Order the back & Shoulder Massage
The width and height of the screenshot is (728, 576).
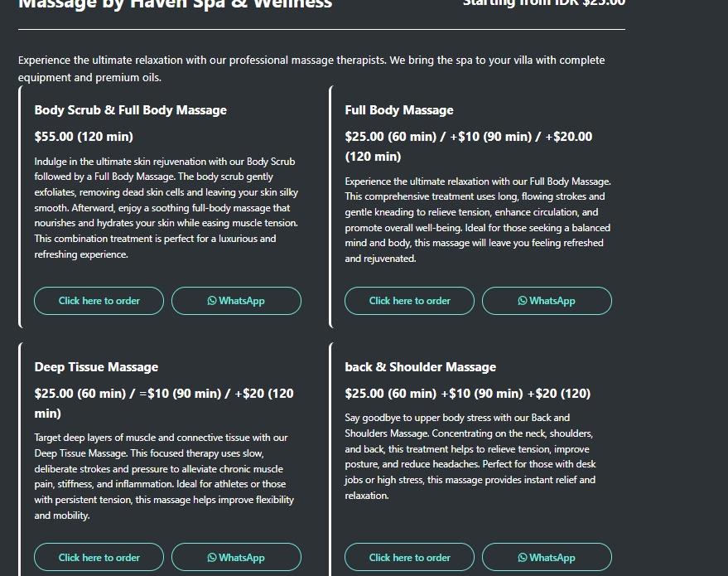pos(409,558)
